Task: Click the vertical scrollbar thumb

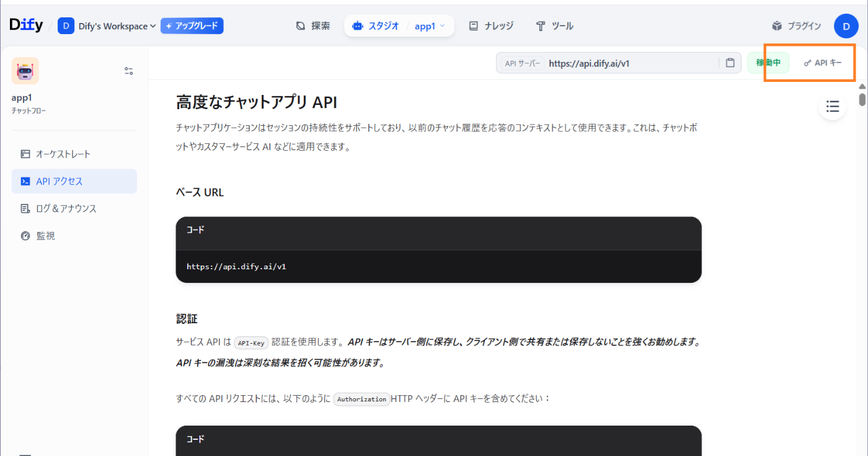Action: [x=862, y=99]
